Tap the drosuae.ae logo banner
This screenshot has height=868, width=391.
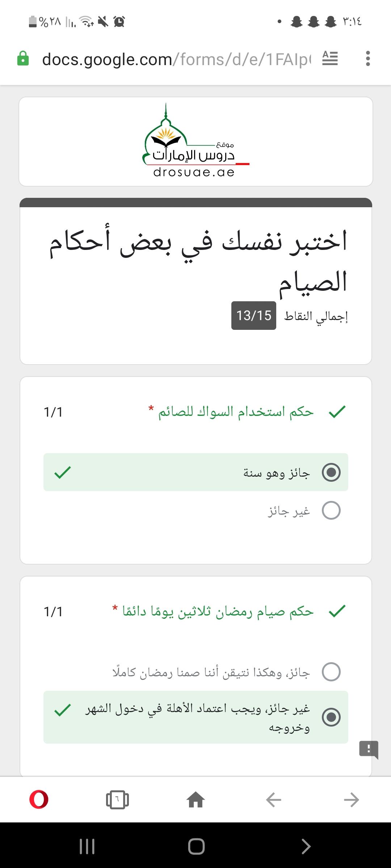[195, 142]
